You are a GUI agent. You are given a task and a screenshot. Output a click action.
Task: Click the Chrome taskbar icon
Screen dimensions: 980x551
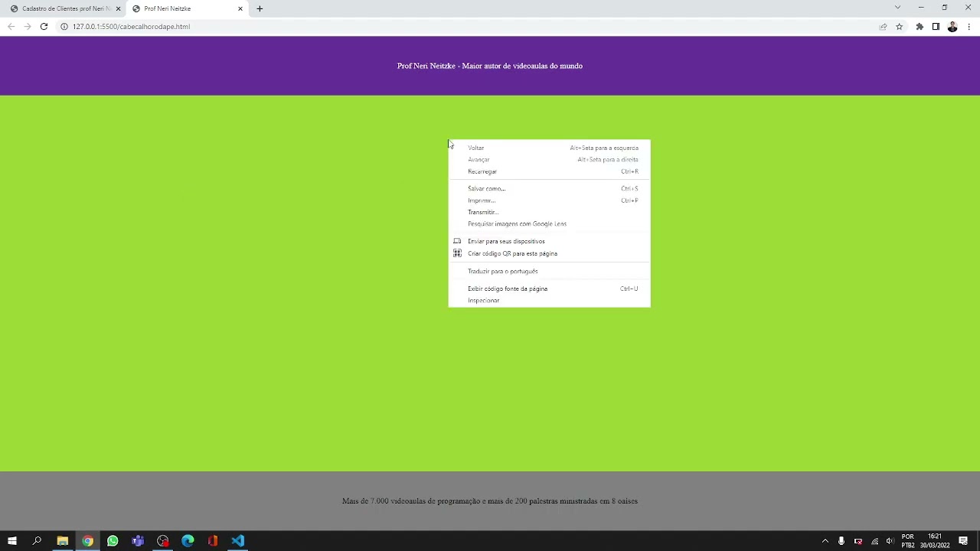click(88, 541)
